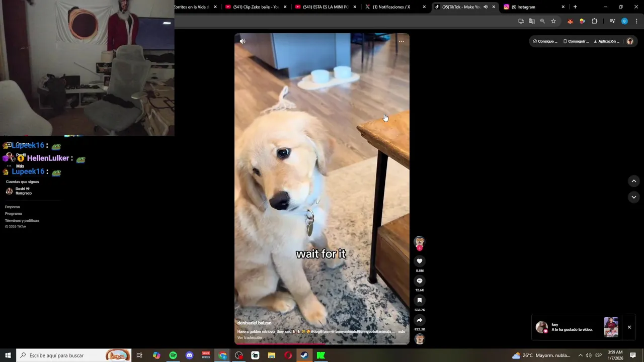
Task: Open the Extensions puzzle icon
Action: pyautogui.click(x=594, y=21)
